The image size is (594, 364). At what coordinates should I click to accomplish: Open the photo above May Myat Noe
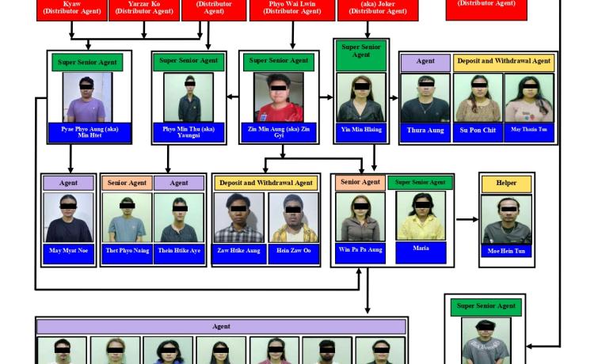69,217
